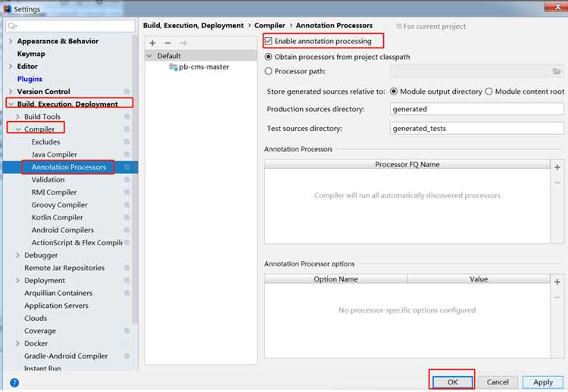Image resolution: width=568 pixels, height=392 pixels.
Task: Click project-level icon beside Excludes
Action: tap(126, 142)
